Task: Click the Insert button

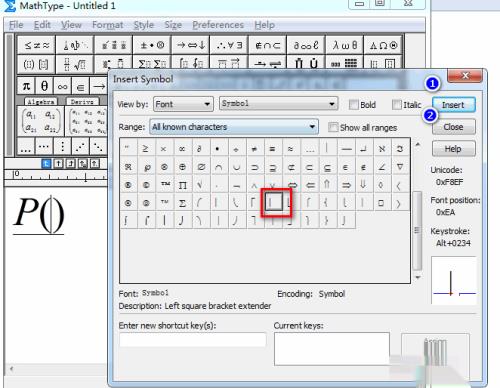Action: [x=453, y=105]
